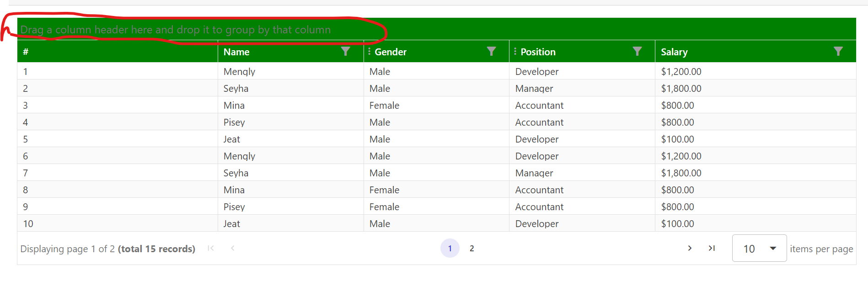The width and height of the screenshot is (868, 302).
Task: Select the Jeat name in row 10
Action: point(232,224)
